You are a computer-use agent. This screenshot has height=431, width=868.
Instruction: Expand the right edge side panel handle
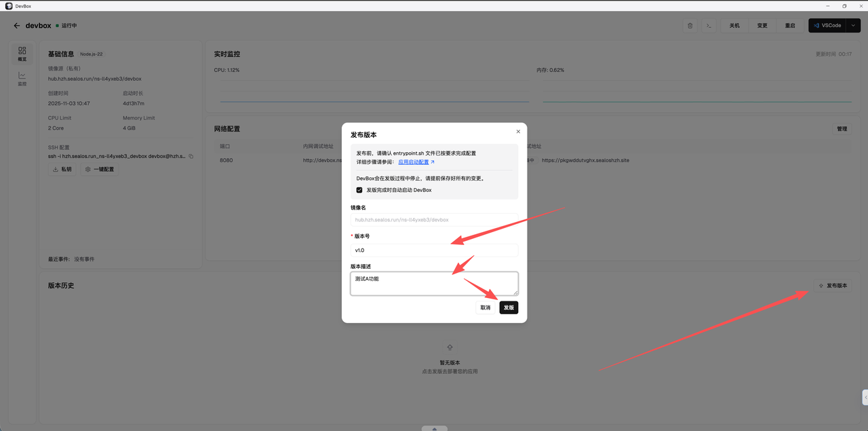point(865,396)
